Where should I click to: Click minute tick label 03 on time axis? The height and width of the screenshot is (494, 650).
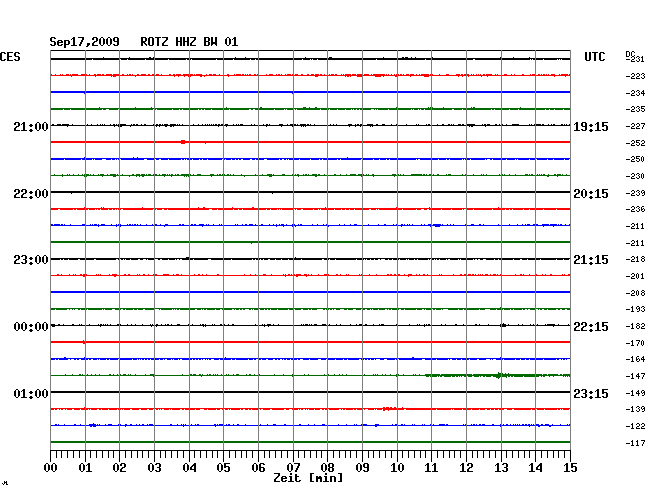(x=154, y=468)
